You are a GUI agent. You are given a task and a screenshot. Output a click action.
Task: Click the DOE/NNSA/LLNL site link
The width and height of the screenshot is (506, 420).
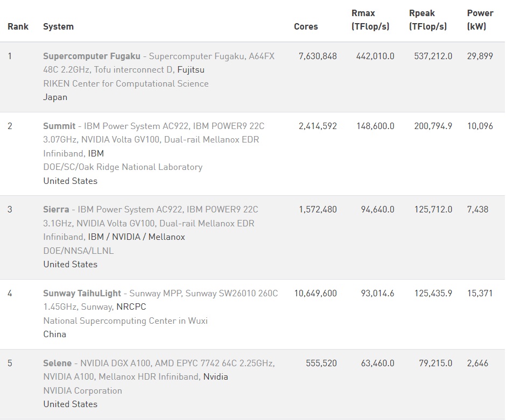coord(79,251)
